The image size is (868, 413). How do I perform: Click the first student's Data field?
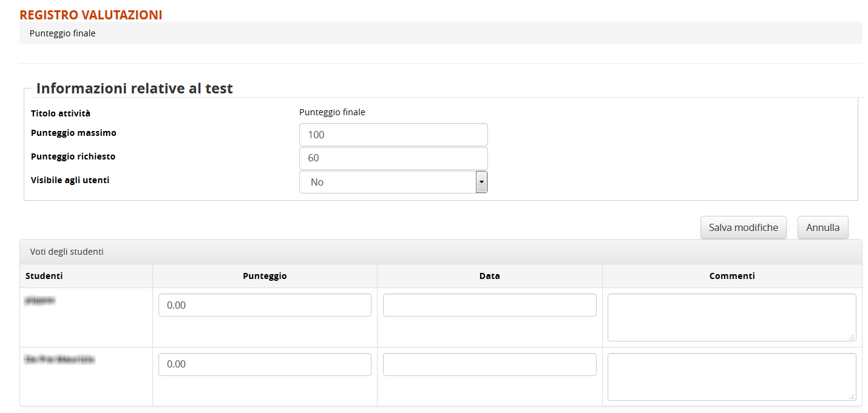click(489, 305)
